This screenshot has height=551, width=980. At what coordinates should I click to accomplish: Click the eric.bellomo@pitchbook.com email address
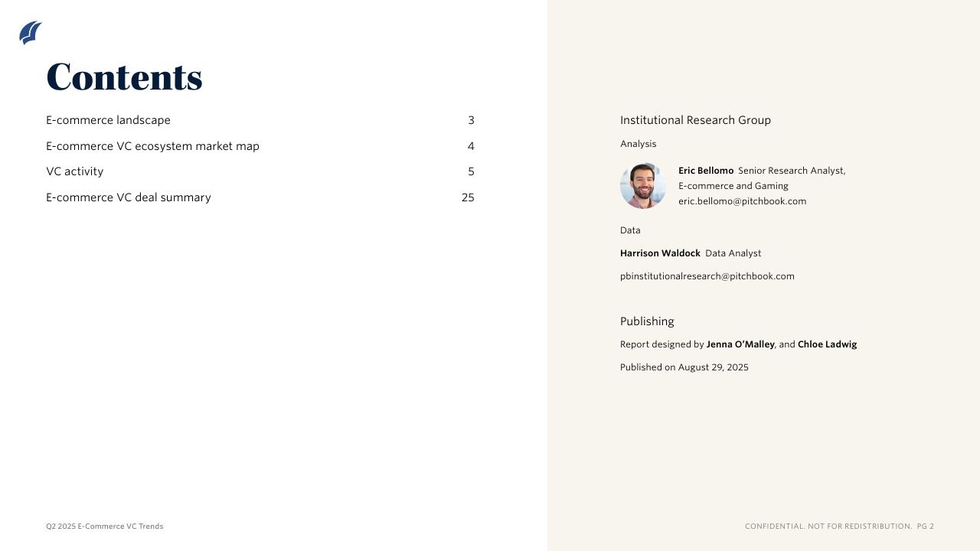(x=742, y=201)
